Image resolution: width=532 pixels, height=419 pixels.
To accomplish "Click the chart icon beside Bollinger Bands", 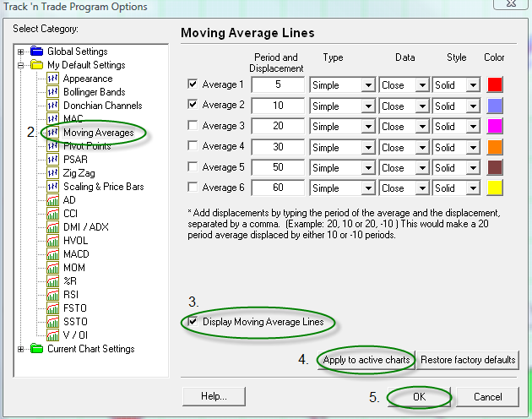I will click(52, 92).
